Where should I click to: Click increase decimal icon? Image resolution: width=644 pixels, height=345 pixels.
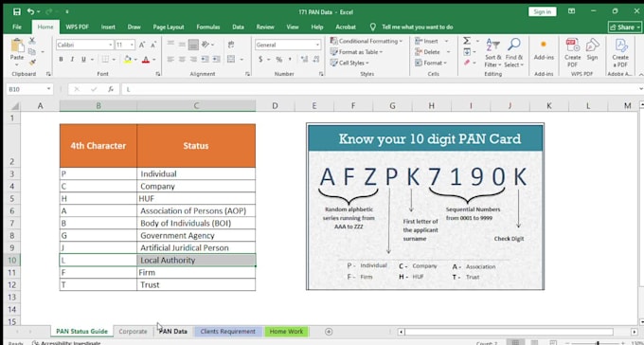(x=304, y=60)
